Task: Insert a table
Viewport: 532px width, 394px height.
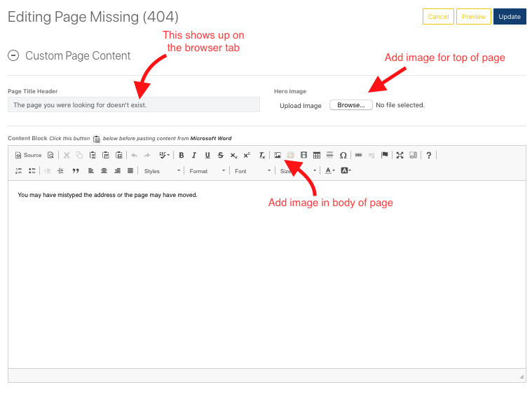Action: 317,155
